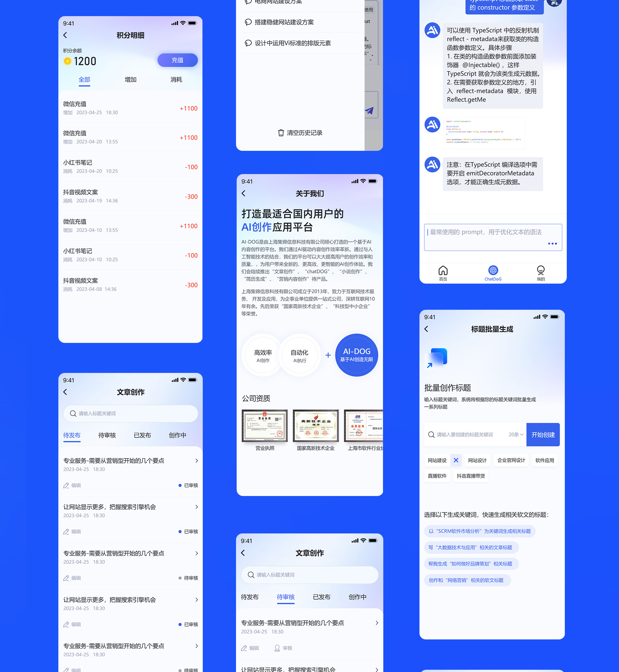This screenshot has width=619, height=672.
Task: Click 消耗 tab in points breakdown
Action: 176,79
